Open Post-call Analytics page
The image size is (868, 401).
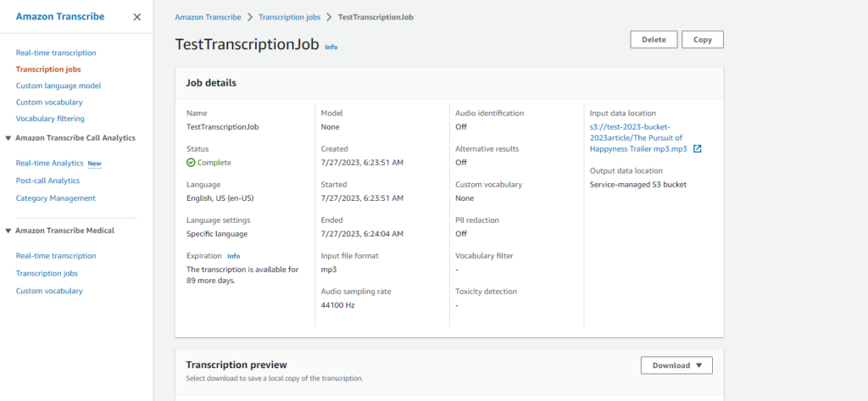(x=47, y=181)
